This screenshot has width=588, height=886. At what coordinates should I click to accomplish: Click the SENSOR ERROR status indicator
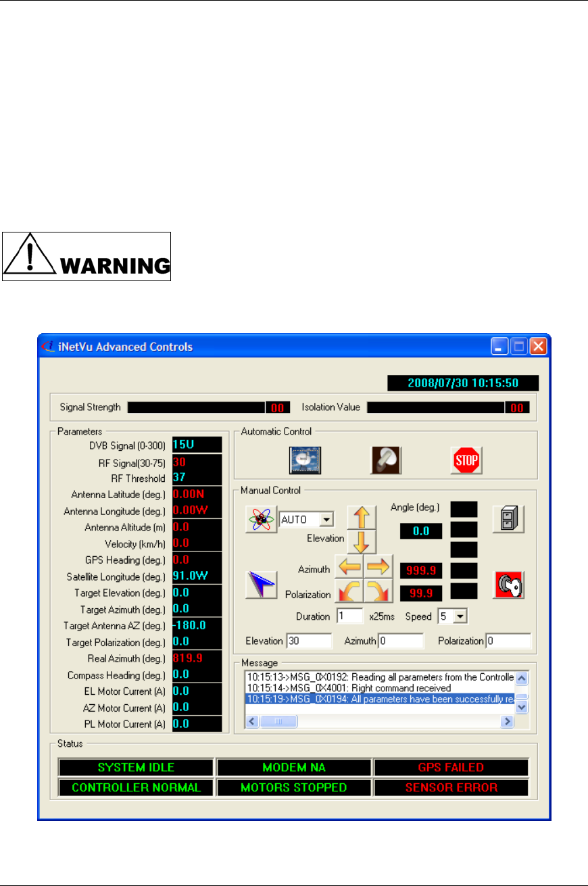(x=451, y=788)
